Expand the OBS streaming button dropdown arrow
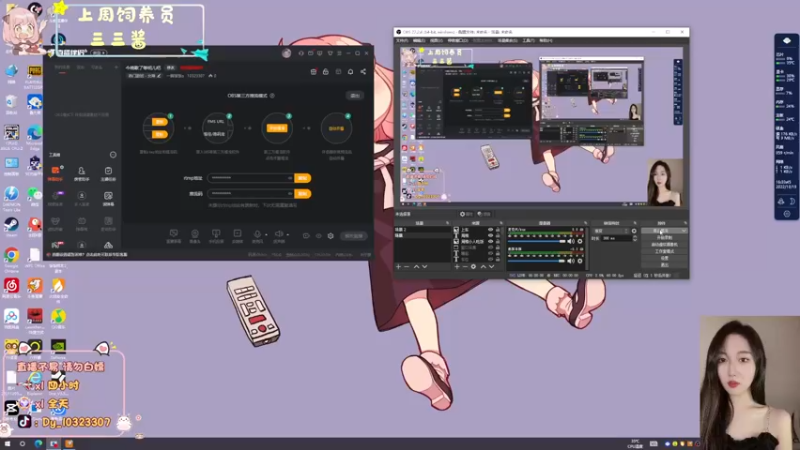800x450 pixels. (x=684, y=231)
